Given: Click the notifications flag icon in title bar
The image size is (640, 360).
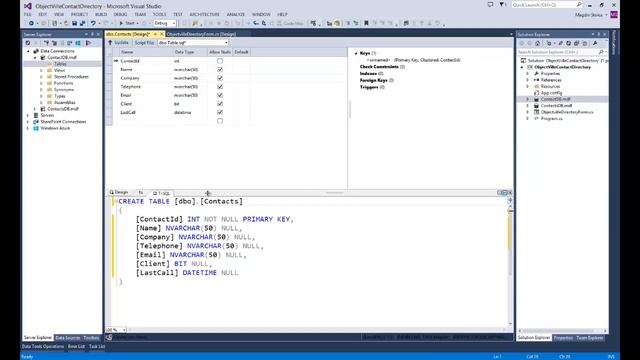Looking at the screenshot, I should pyautogui.click(x=502, y=5).
